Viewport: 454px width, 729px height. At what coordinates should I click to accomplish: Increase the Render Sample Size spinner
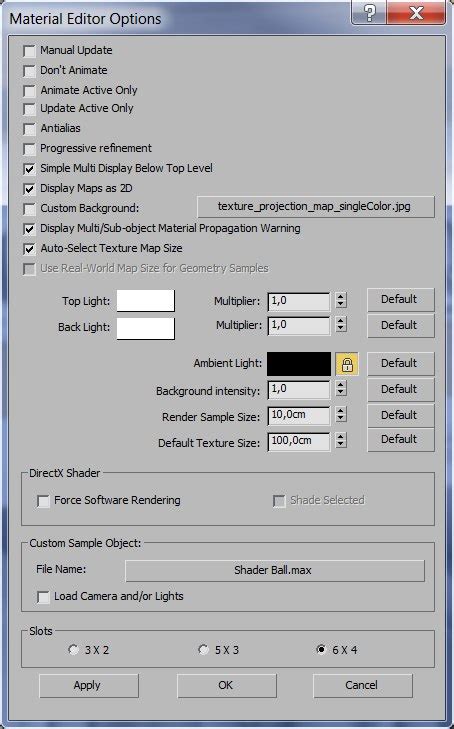[341, 411]
